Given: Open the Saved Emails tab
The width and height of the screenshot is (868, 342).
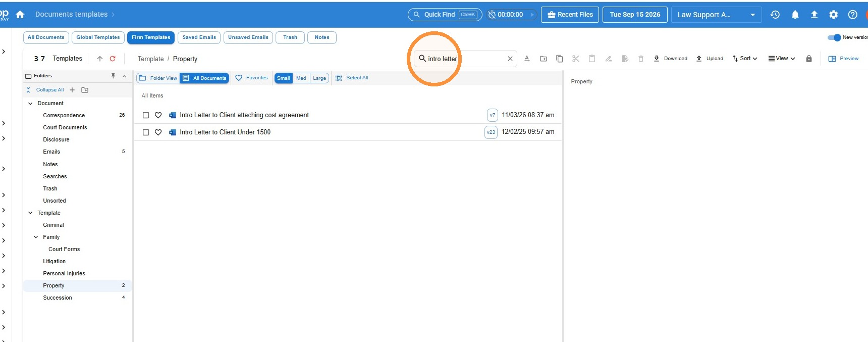Looking at the screenshot, I should tap(199, 37).
